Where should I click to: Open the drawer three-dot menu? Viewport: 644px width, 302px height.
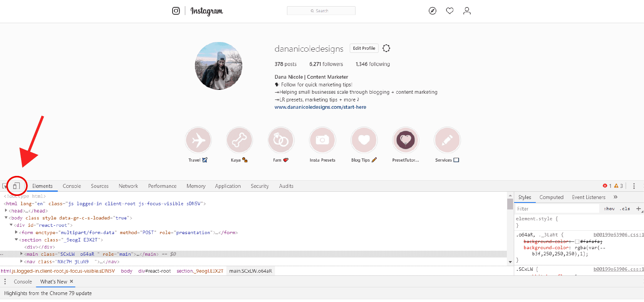tap(5, 282)
